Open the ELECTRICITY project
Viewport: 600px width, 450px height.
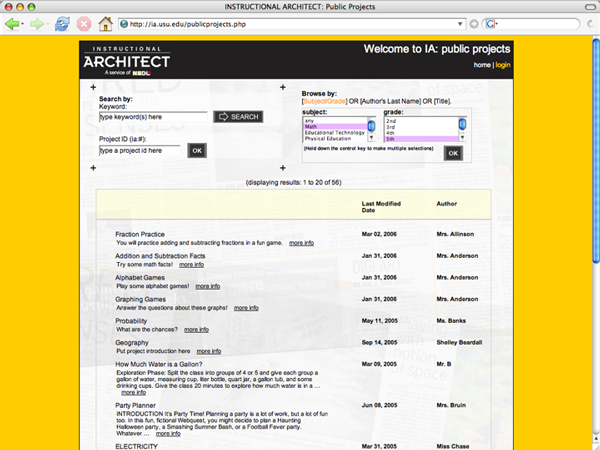tap(136, 447)
